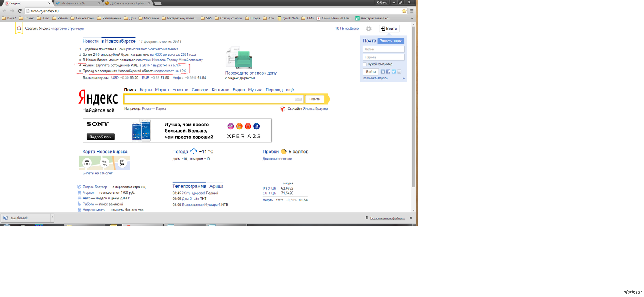Open the 'Развлечения' bookmarks folder

(109, 18)
